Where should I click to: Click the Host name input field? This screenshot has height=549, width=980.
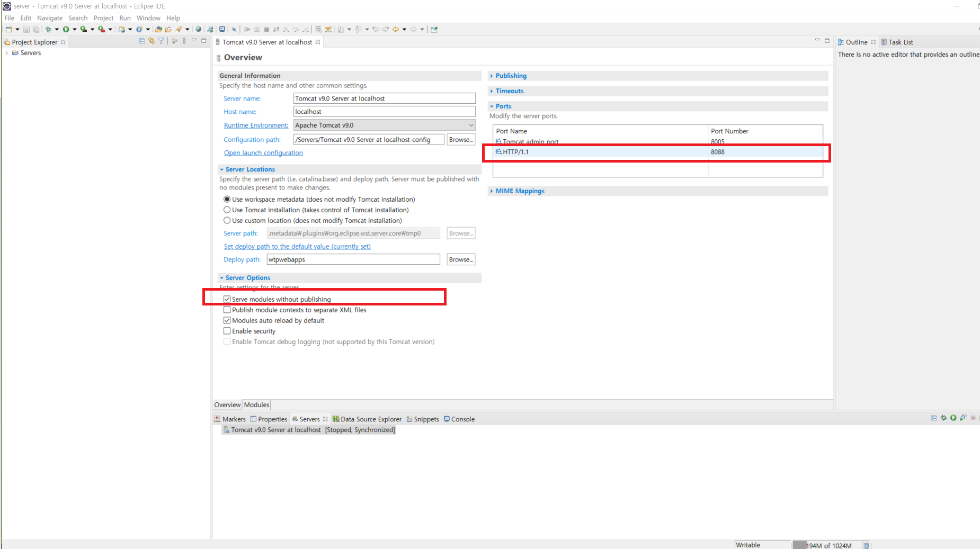[385, 112]
